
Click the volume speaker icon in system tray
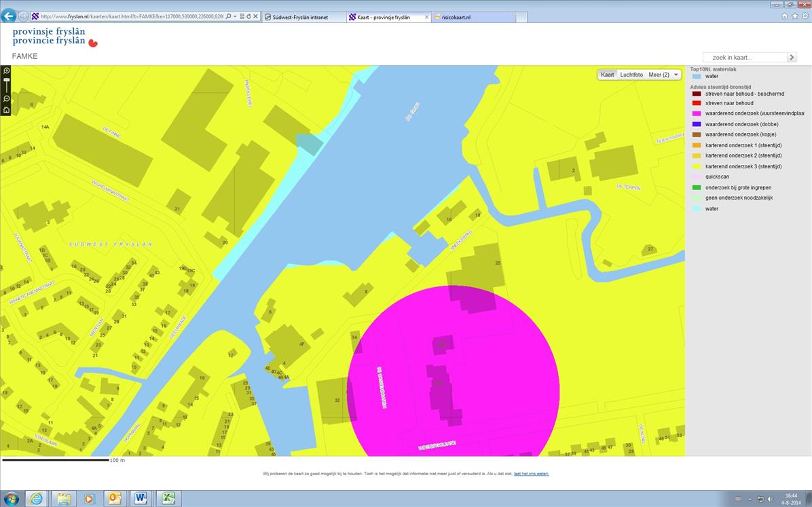(769, 500)
